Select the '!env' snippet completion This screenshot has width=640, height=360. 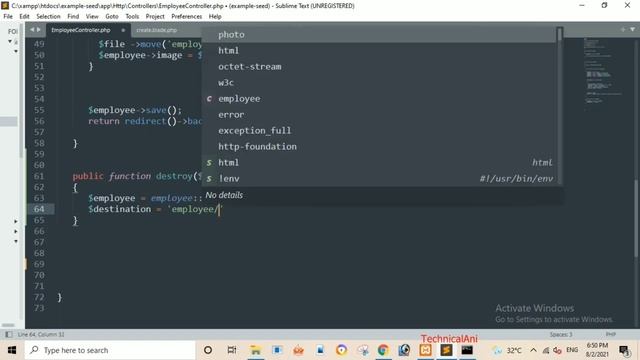(380, 178)
